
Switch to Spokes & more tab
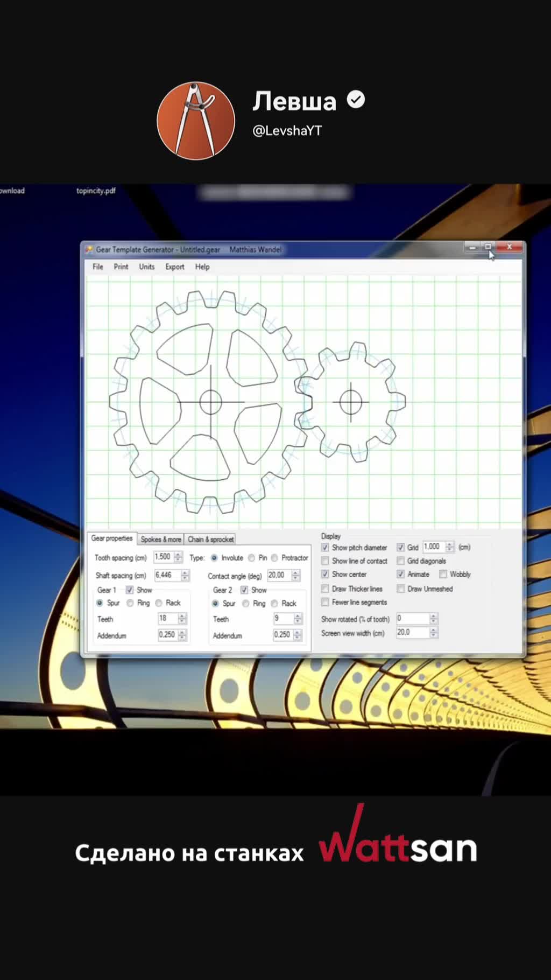pyautogui.click(x=161, y=539)
